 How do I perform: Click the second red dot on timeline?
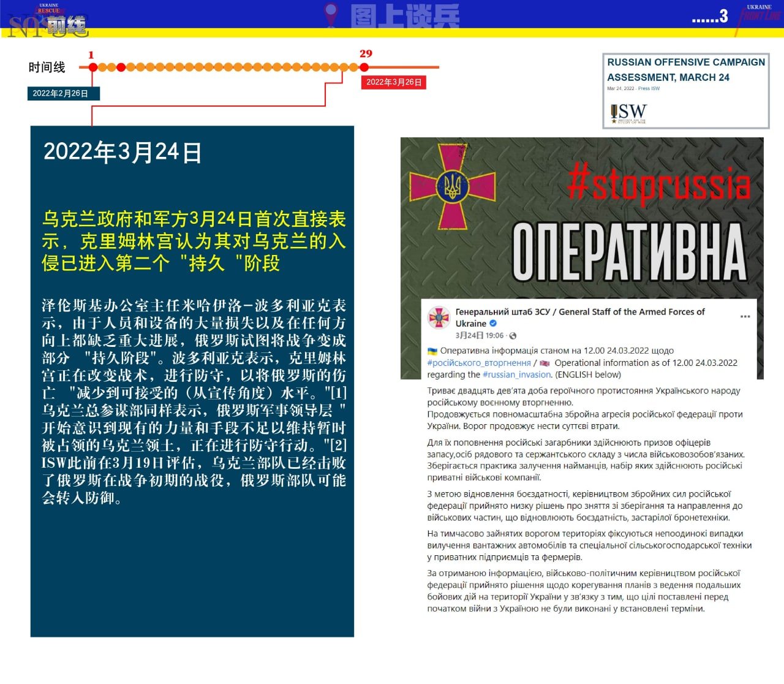point(121,67)
